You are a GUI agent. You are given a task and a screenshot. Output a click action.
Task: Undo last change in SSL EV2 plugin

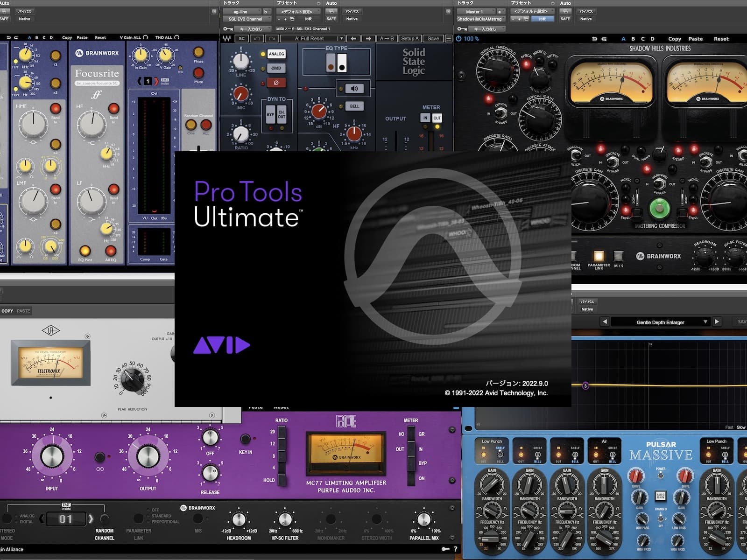pyautogui.click(x=256, y=39)
